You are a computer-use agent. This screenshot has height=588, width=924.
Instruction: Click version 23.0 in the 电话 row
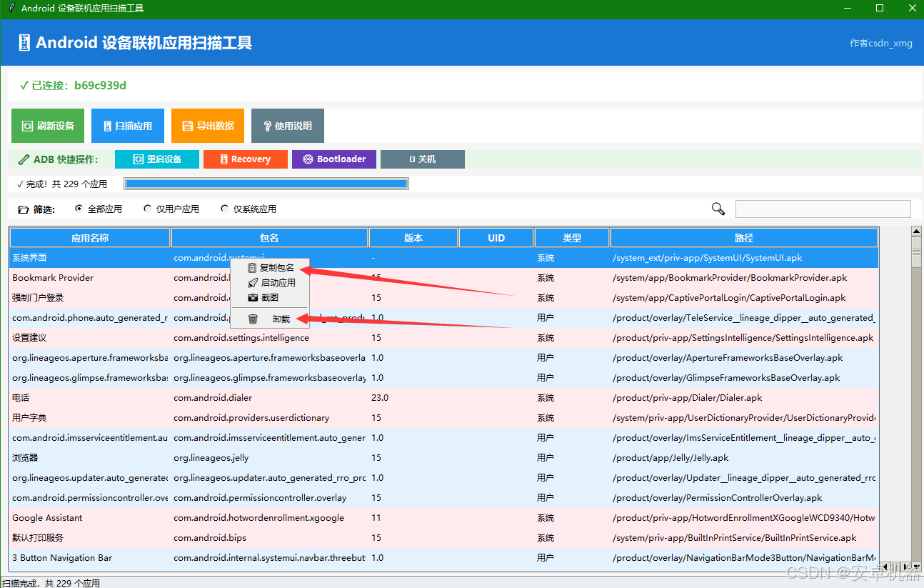coord(380,398)
